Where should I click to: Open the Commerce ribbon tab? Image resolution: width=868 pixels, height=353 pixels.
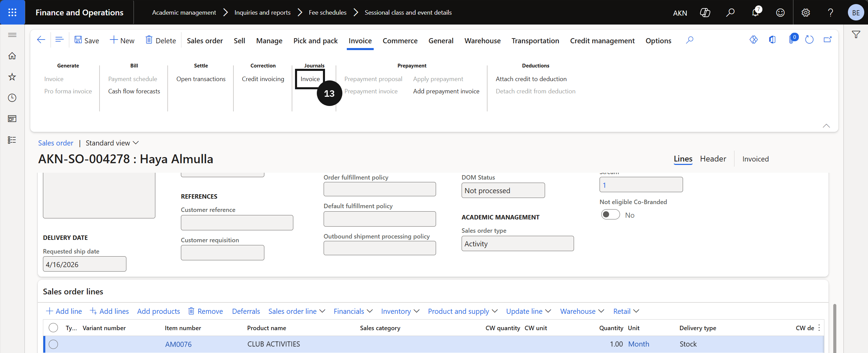[400, 41]
